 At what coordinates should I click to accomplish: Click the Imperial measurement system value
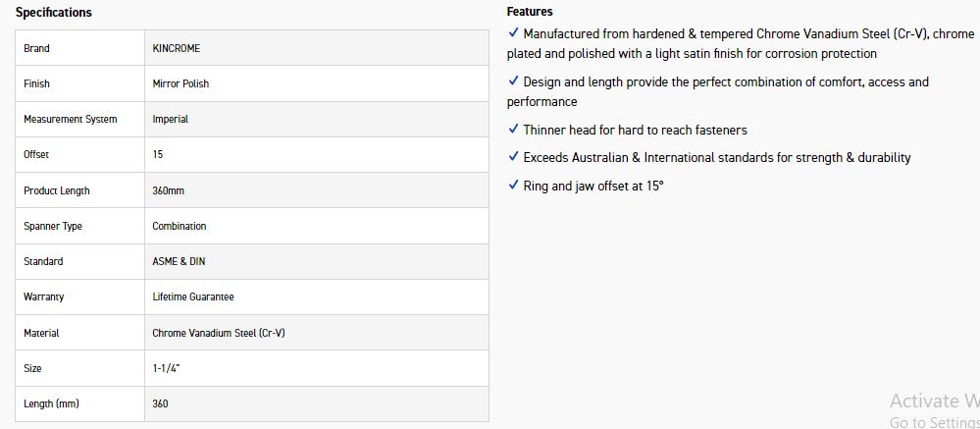pos(170,119)
